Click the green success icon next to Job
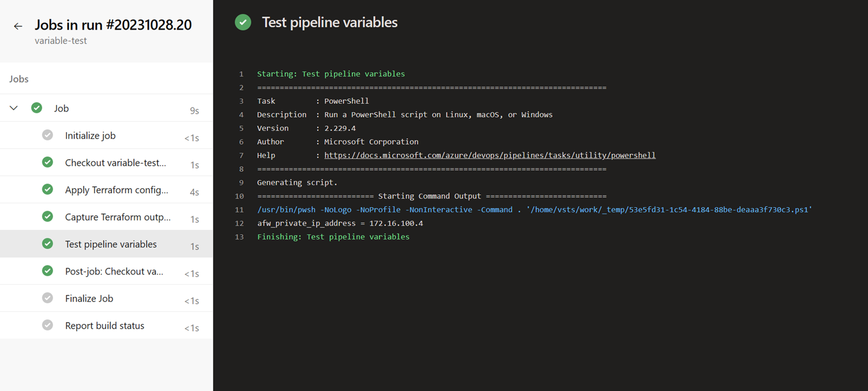The height and width of the screenshot is (391, 868). pos(36,107)
